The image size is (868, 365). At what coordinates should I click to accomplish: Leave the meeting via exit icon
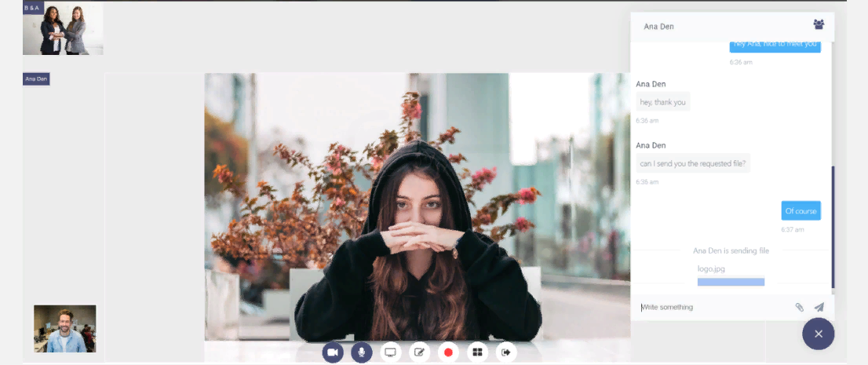tap(506, 352)
